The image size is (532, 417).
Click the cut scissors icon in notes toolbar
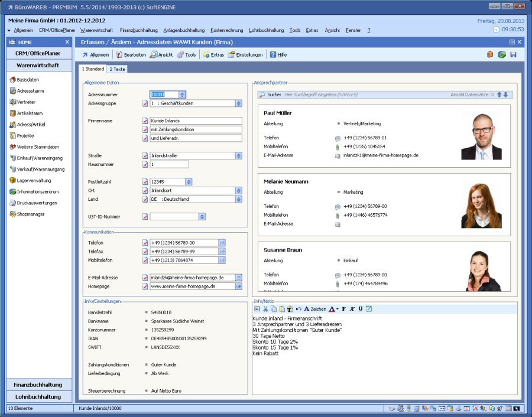tap(265, 309)
